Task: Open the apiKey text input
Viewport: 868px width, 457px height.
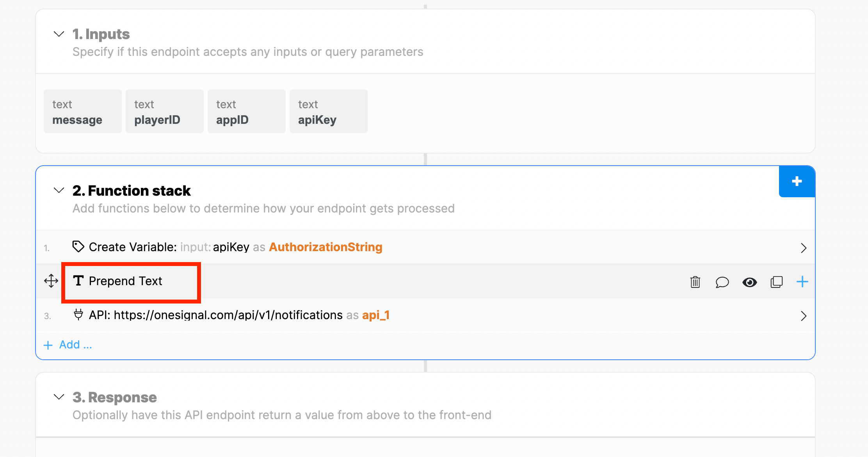Action: click(x=329, y=111)
